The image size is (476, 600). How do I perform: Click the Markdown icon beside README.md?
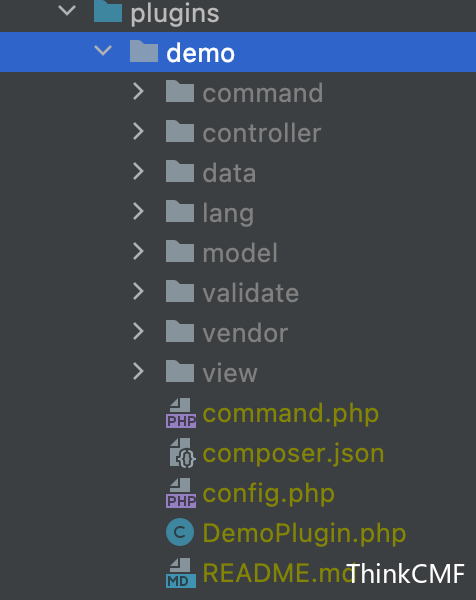(x=181, y=573)
